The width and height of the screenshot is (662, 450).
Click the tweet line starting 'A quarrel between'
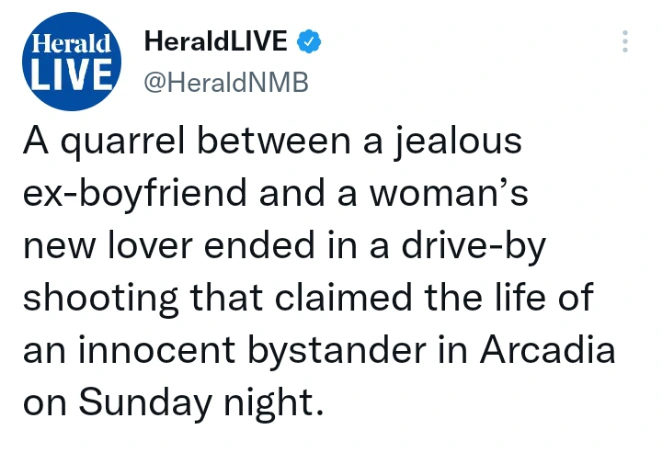pos(273,143)
